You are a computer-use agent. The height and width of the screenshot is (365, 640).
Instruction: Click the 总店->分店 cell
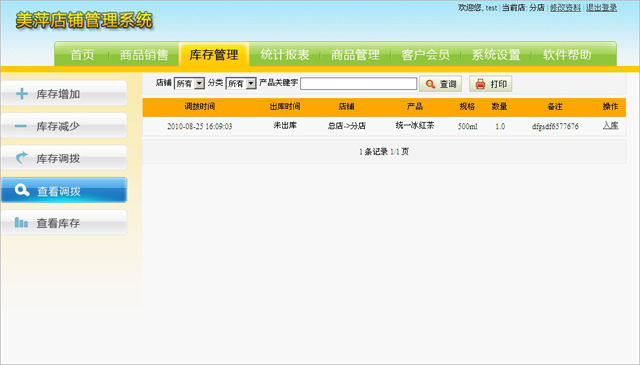click(347, 126)
